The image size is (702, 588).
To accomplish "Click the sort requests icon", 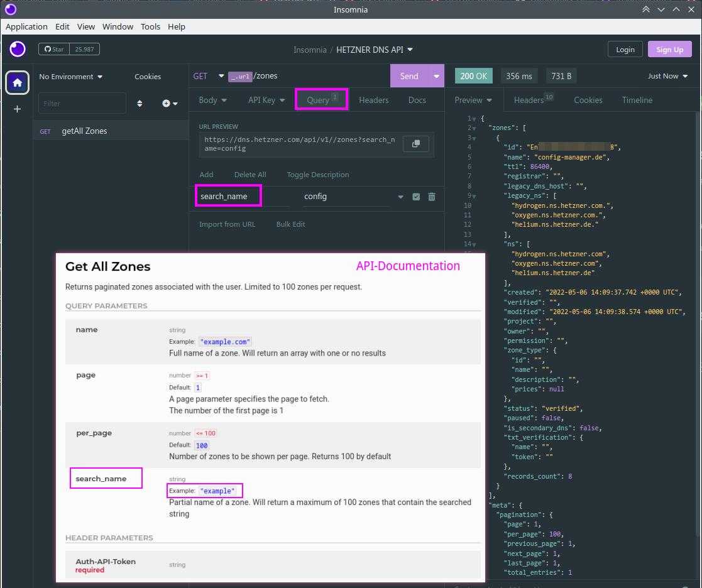I will click(x=140, y=104).
